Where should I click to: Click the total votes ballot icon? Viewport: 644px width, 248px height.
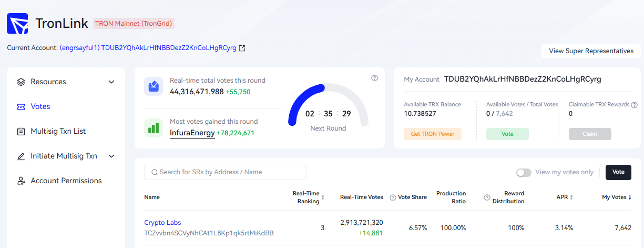(154, 86)
